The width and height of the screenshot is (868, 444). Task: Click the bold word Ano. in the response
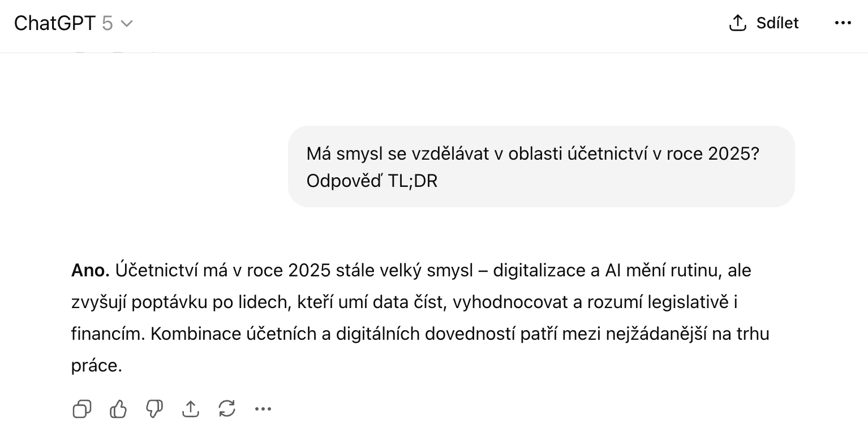pyautogui.click(x=91, y=271)
